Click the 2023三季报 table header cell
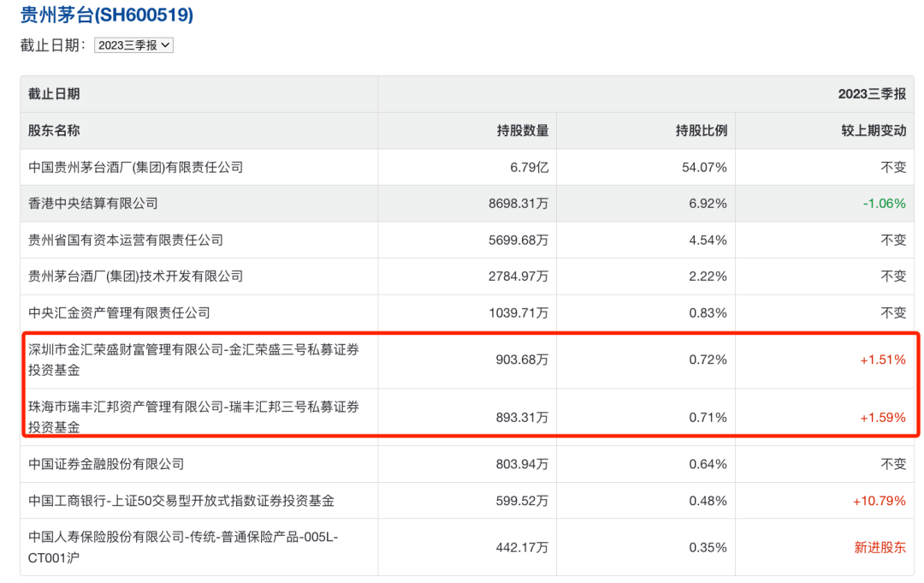This screenshot has width=924, height=583. tap(872, 93)
